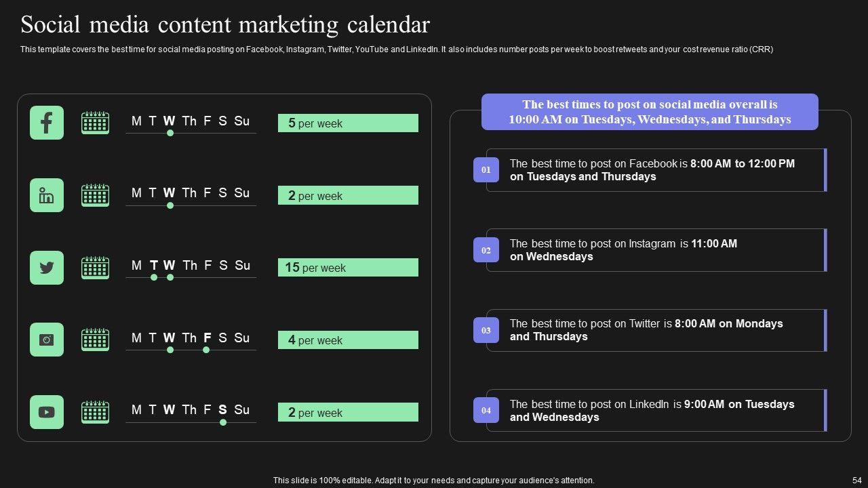Select the YouTube play icon
The height and width of the screenshot is (488, 868).
(x=47, y=412)
